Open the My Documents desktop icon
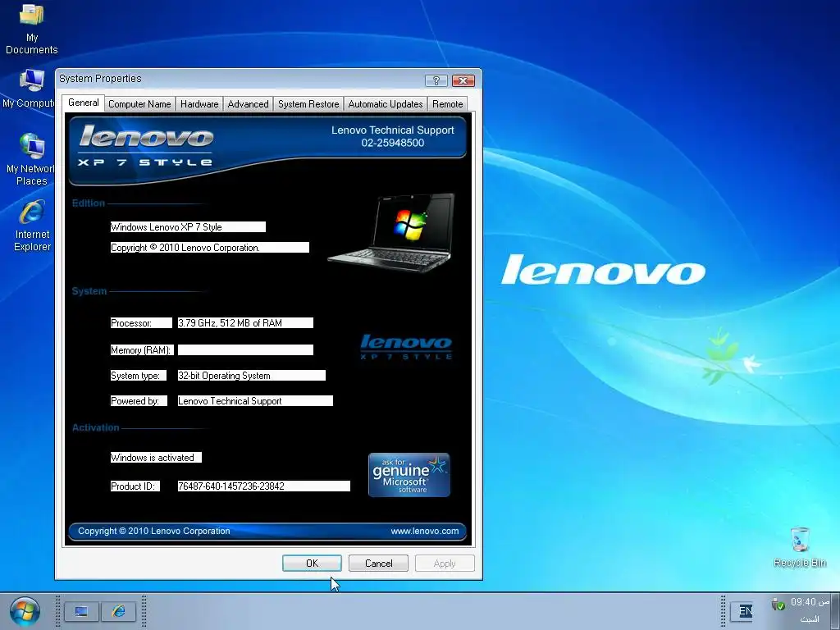The height and width of the screenshot is (630, 840). 32,29
